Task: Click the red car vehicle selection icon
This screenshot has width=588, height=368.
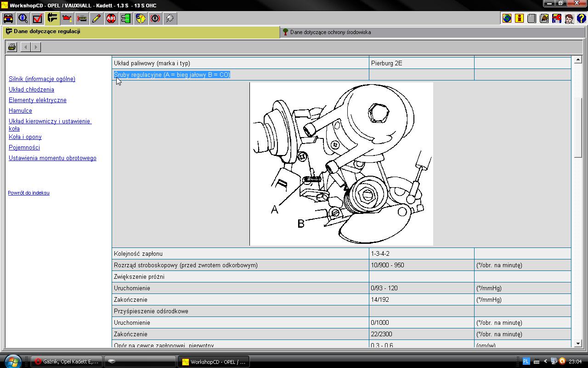Action: (8, 18)
